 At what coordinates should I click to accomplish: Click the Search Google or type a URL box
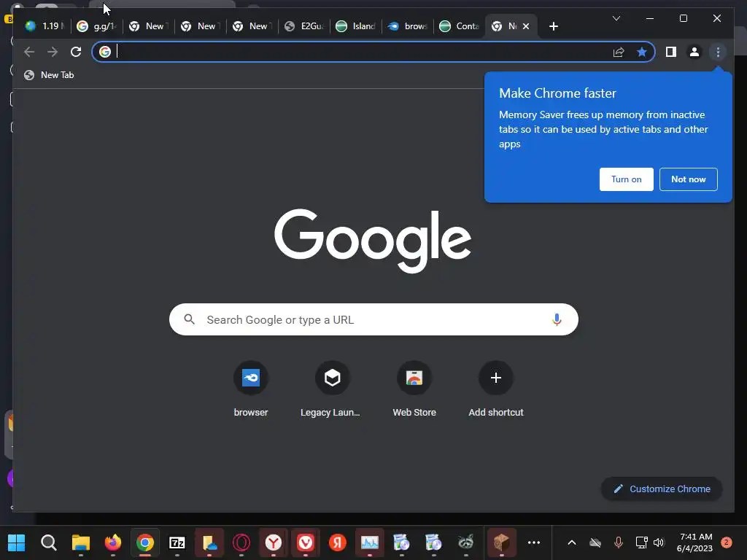tap(373, 319)
